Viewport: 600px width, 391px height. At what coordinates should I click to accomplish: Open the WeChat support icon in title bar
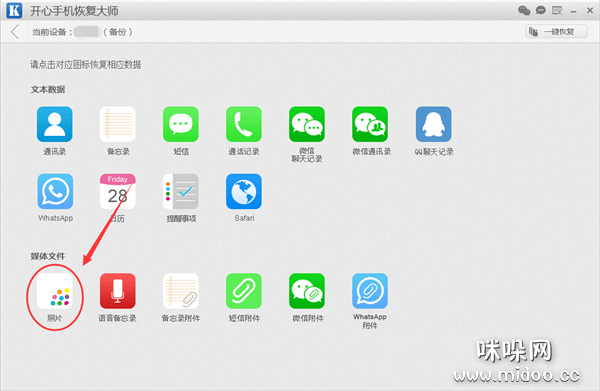click(524, 10)
